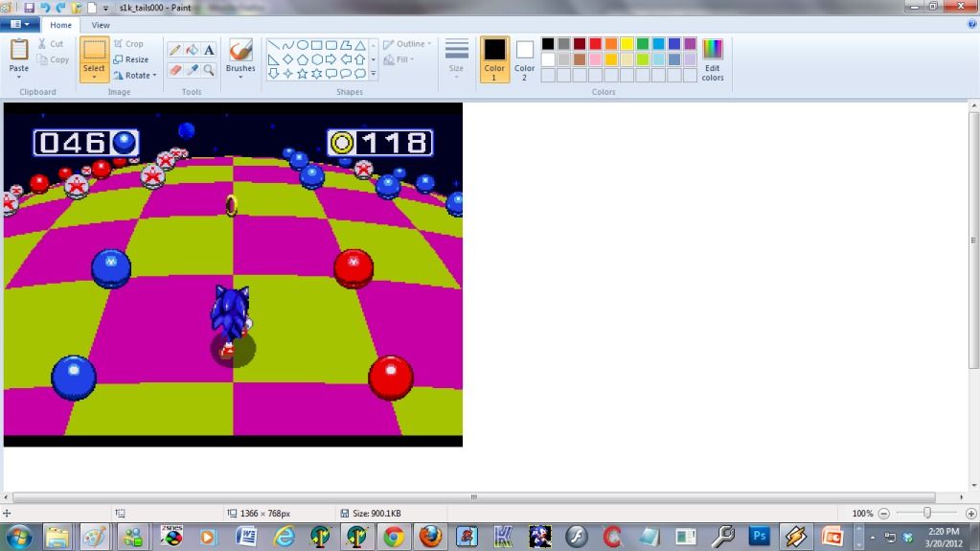
Task: Click the Resize button
Action: [x=131, y=59]
